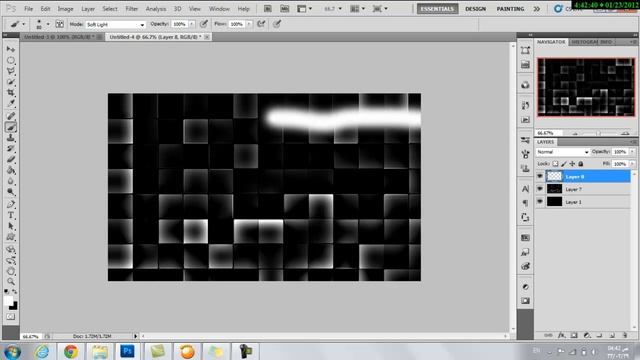Select the Move tool
Viewport: 640px width, 360px height.
pyautogui.click(x=11, y=49)
